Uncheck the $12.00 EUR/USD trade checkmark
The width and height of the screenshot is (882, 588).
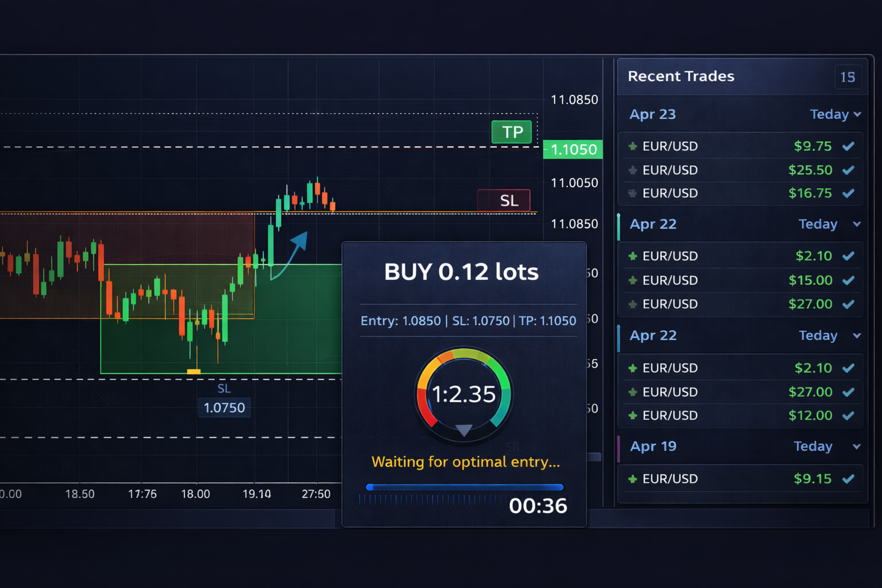848,415
